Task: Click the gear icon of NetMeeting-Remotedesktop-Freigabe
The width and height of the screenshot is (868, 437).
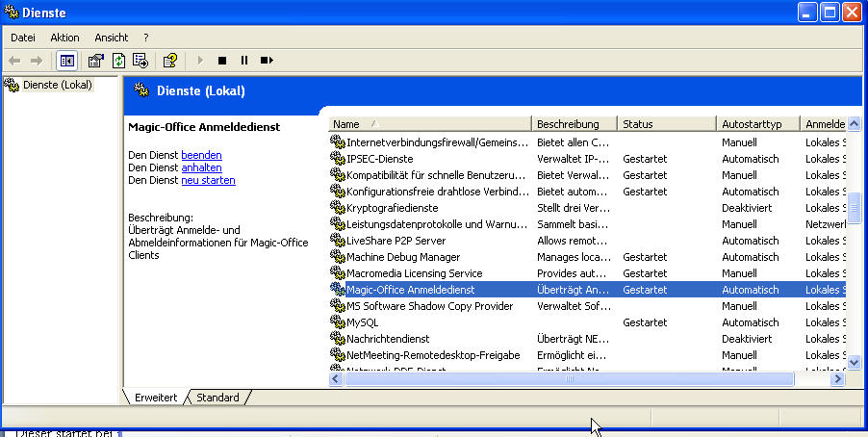Action: point(338,355)
